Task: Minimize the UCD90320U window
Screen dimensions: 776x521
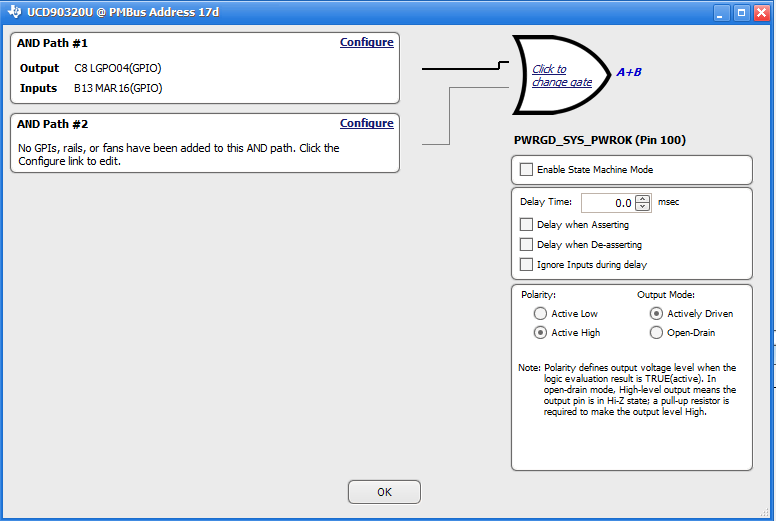Action: pos(722,12)
